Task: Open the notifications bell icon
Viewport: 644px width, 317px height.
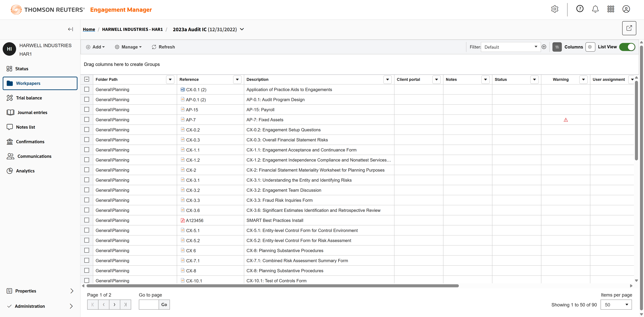Action: point(595,9)
